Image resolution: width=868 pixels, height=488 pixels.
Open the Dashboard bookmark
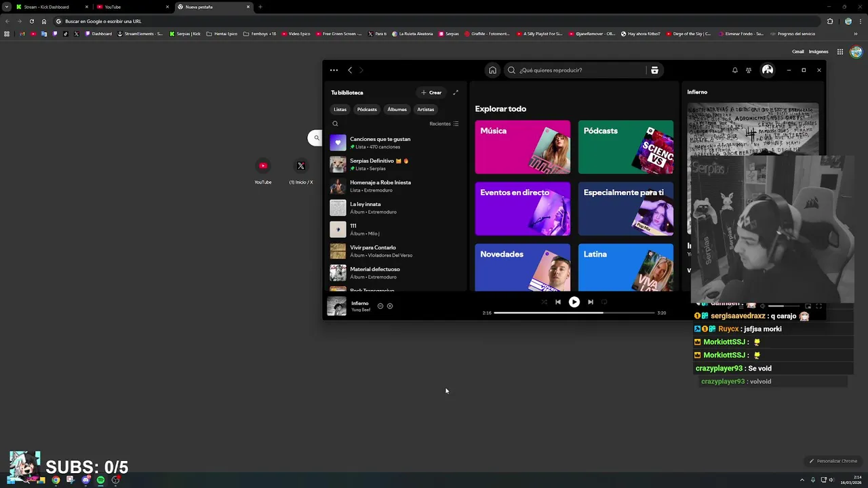(98, 34)
